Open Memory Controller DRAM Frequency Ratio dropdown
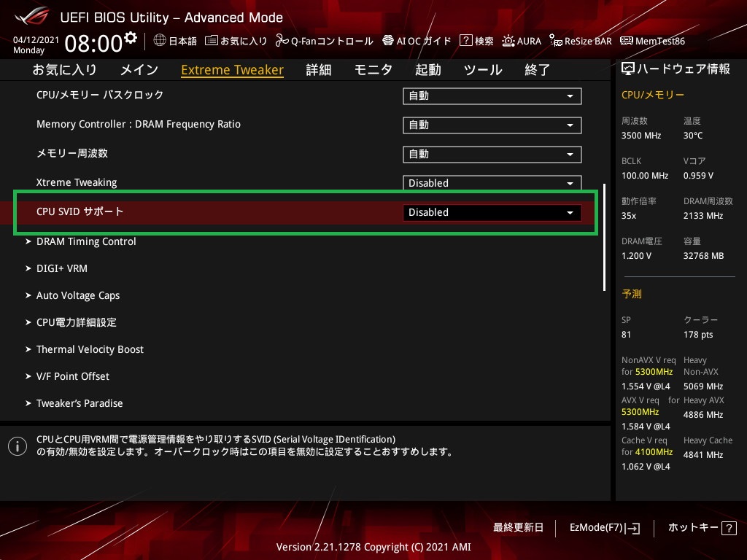The width and height of the screenshot is (747, 560). (x=492, y=125)
